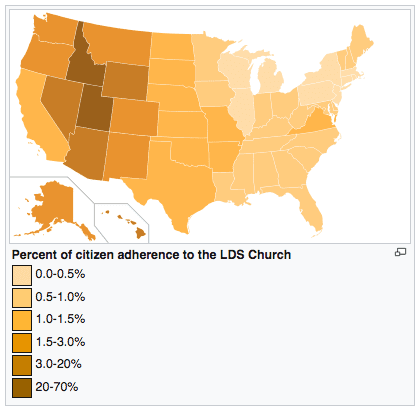This screenshot has height=411, width=420.
Task: Click Nevada on the map
Action: (60, 103)
